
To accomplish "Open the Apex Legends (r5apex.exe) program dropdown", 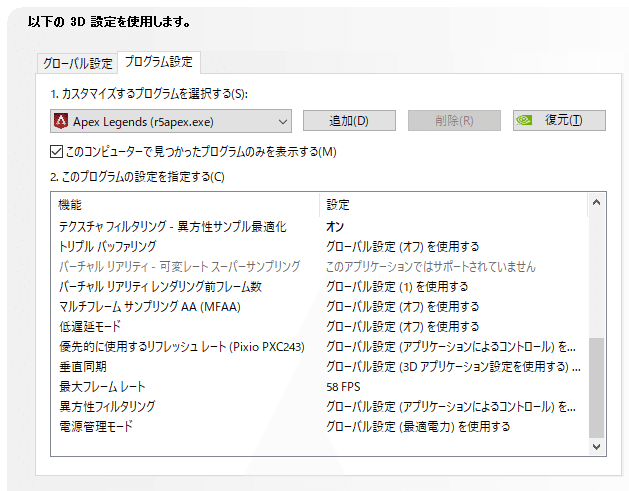I will coord(171,121).
